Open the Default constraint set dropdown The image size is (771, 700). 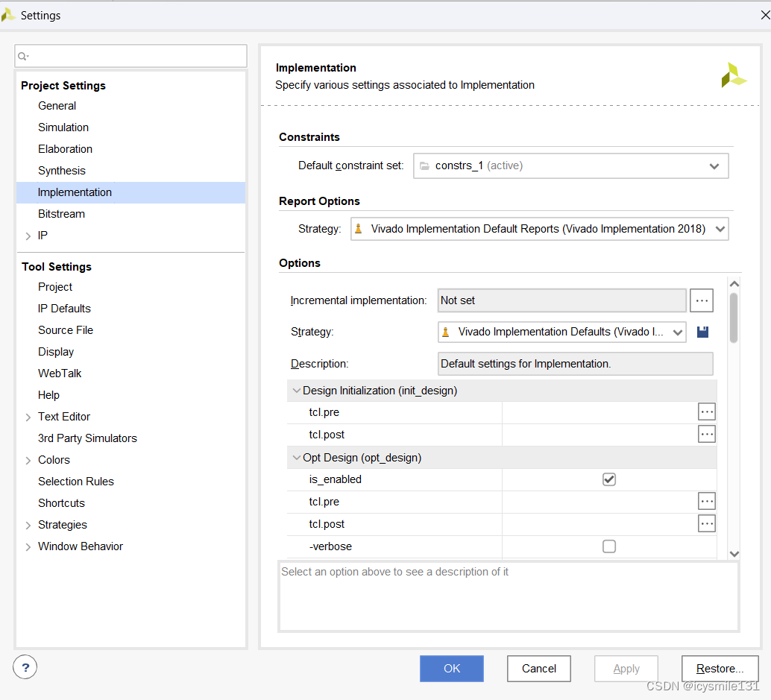coord(571,166)
